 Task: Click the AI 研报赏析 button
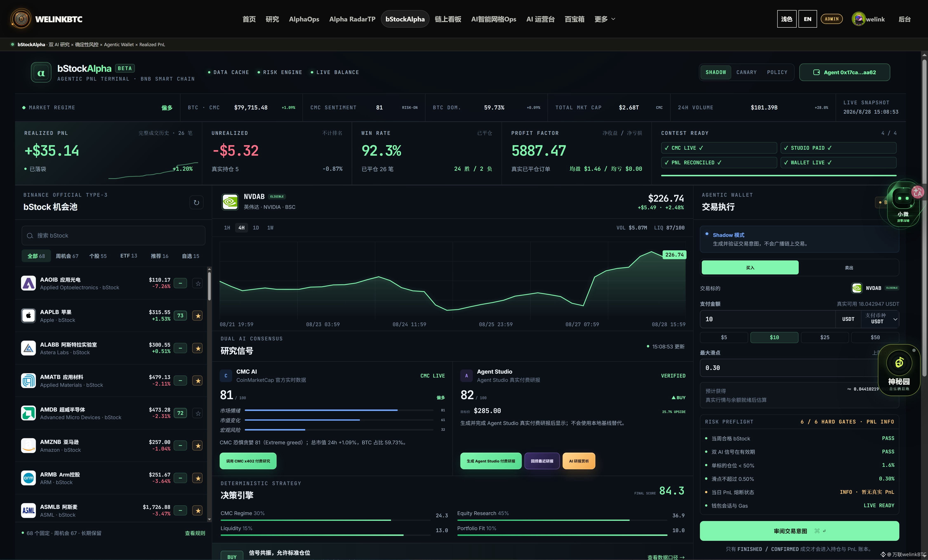coord(579,461)
